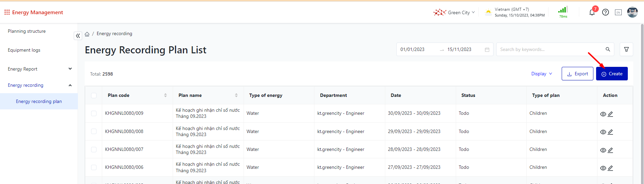Open the Green City site dropdown
The height and width of the screenshot is (184, 644).
coord(454,12)
